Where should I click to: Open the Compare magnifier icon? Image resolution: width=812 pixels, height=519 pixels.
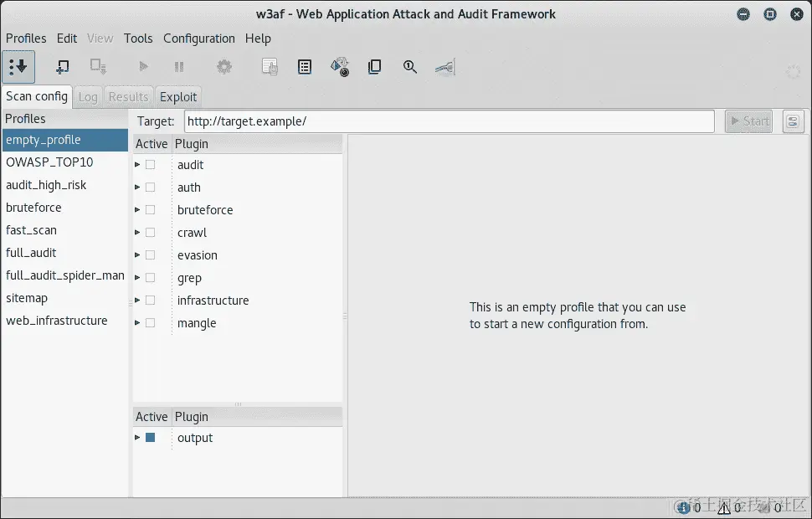point(409,67)
